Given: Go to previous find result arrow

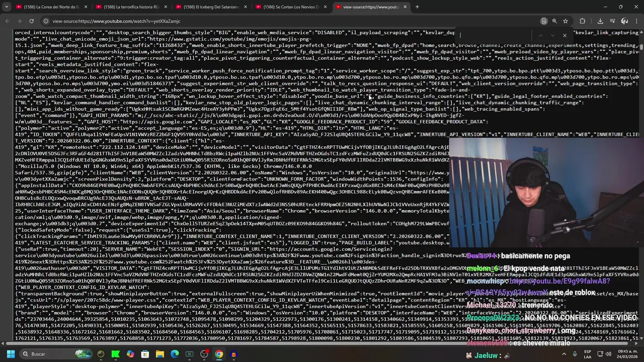Looking at the screenshot, I should pos(540,36).
